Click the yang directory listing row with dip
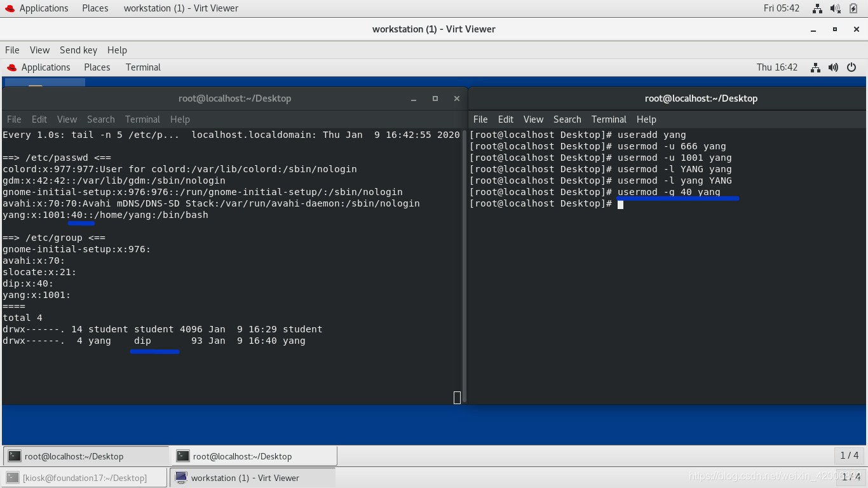Screen dimensions: 868x488 [154, 341]
